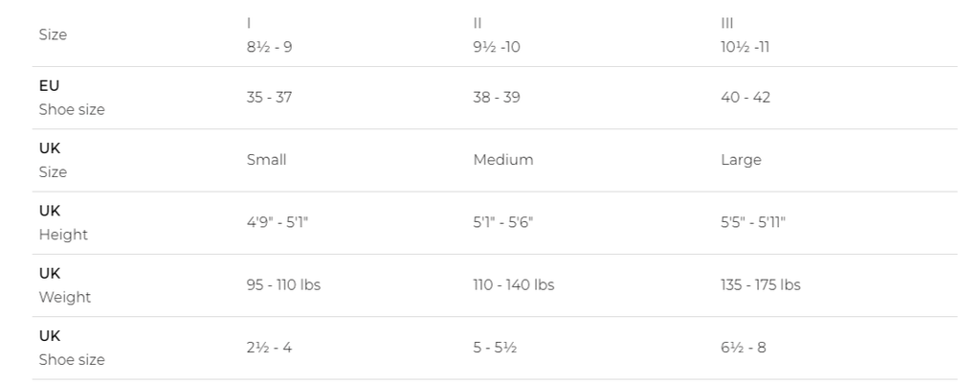980x385 pixels.
Task: Select the 35 - 37 EU shoe size cell
Action: click(x=269, y=98)
